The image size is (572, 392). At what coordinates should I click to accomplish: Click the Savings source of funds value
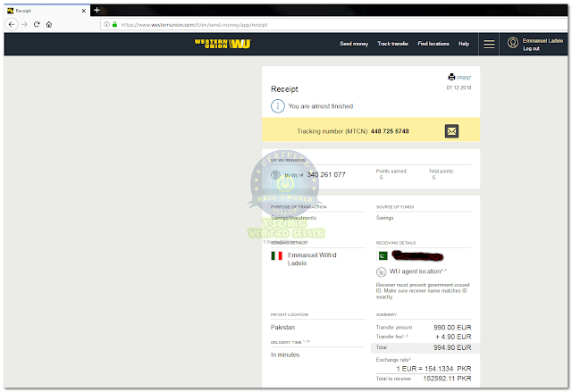pyautogui.click(x=384, y=218)
